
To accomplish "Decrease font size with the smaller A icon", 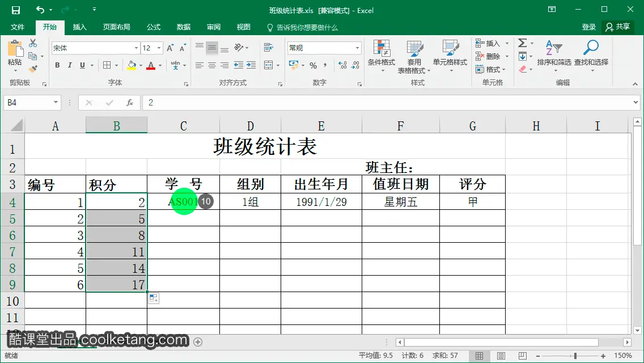I will coord(183,48).
